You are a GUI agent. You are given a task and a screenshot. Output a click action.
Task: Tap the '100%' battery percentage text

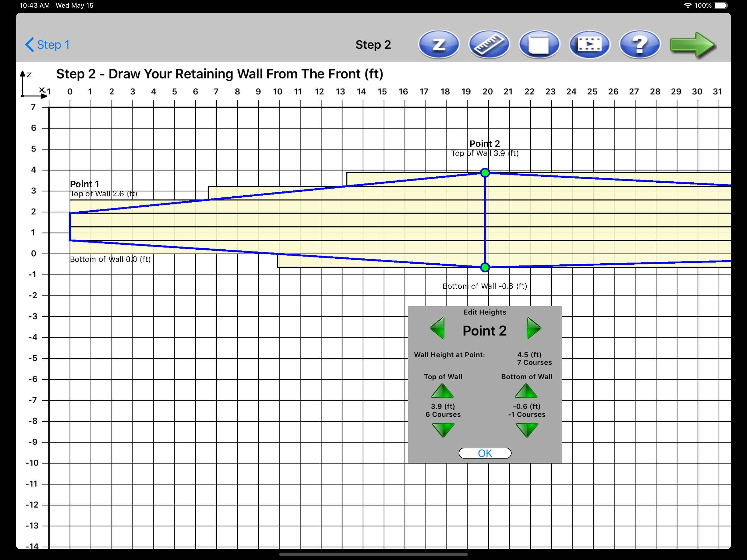[703, 5]
